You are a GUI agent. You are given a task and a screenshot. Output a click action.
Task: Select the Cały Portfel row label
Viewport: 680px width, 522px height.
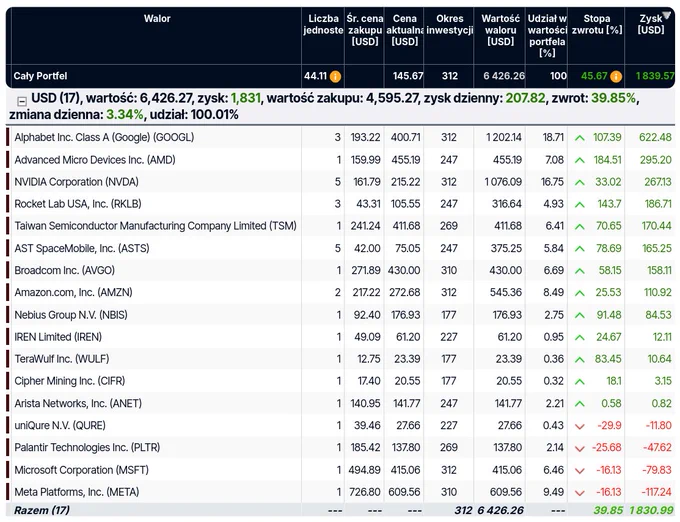coord(40,76)
